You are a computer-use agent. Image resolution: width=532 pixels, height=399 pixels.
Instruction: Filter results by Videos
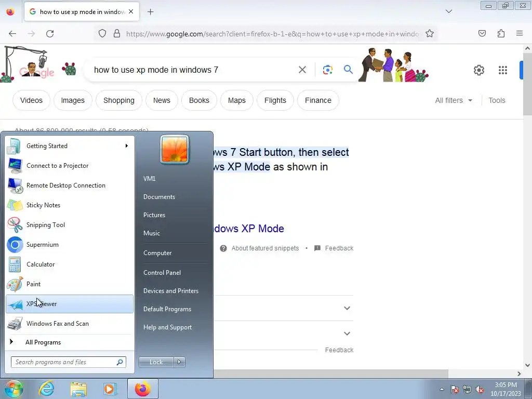point(31,100)
